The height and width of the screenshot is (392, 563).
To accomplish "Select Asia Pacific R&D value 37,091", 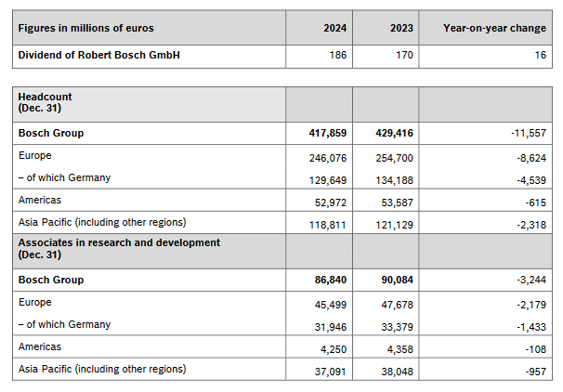I will 331,372.
